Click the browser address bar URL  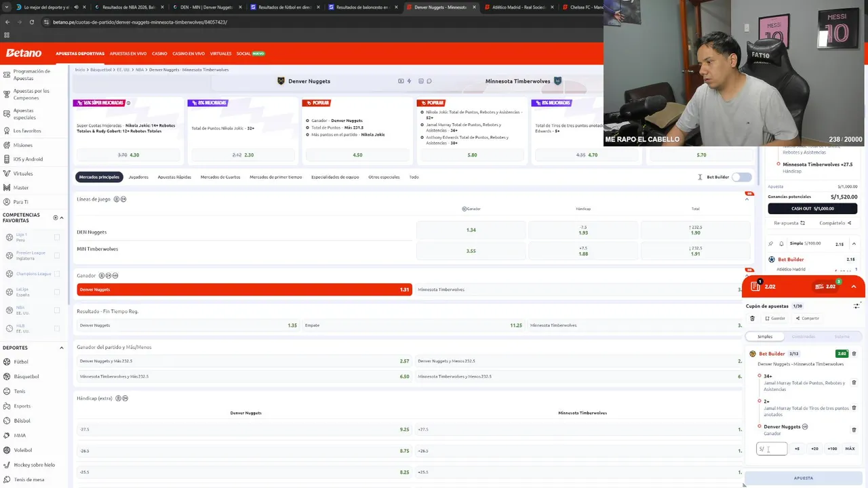140,22
